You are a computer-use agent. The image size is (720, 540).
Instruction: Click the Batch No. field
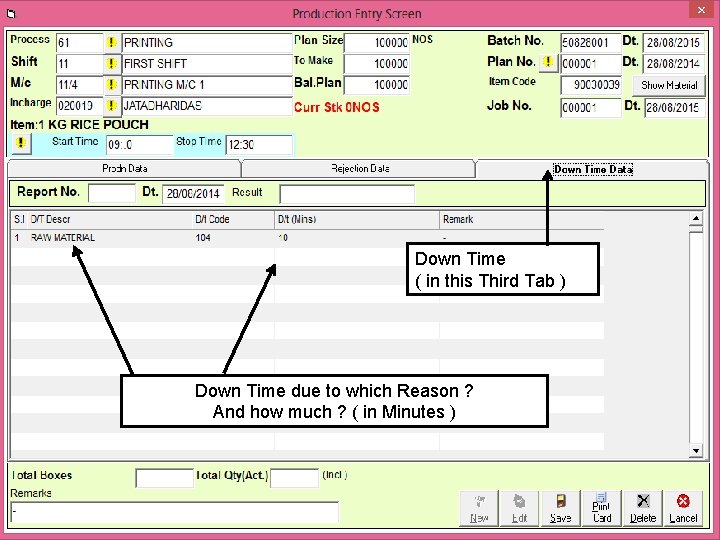tap(591, 43)
